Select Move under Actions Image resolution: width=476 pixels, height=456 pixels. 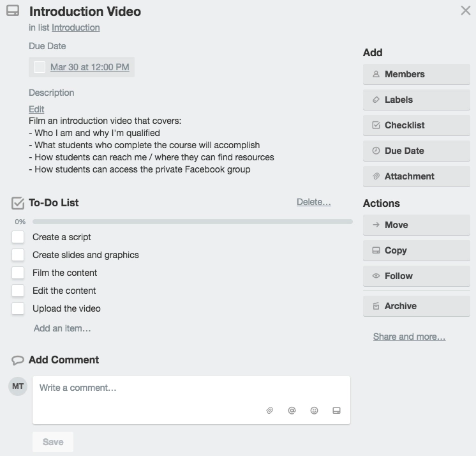pyautogui.click(x=416, y=225)
